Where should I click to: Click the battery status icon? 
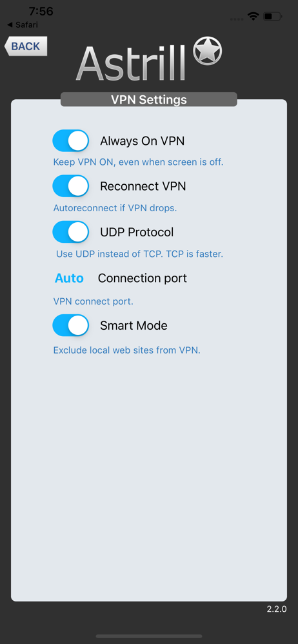pos(272,17)
